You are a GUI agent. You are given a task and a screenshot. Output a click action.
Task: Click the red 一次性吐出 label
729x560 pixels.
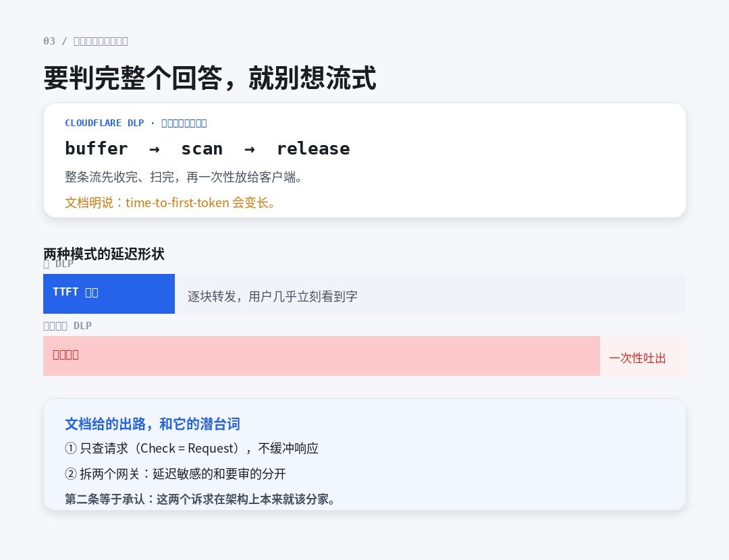click(637, 358)
